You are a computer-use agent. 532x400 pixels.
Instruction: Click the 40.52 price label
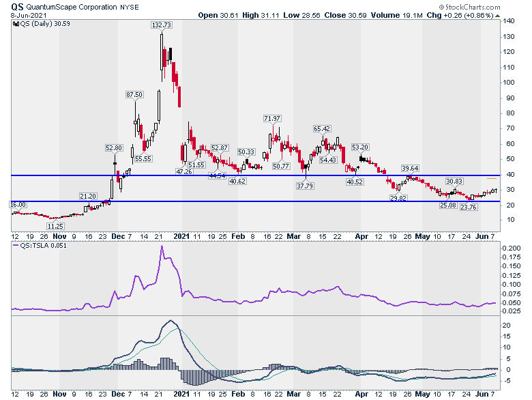(x=355, y=182)
